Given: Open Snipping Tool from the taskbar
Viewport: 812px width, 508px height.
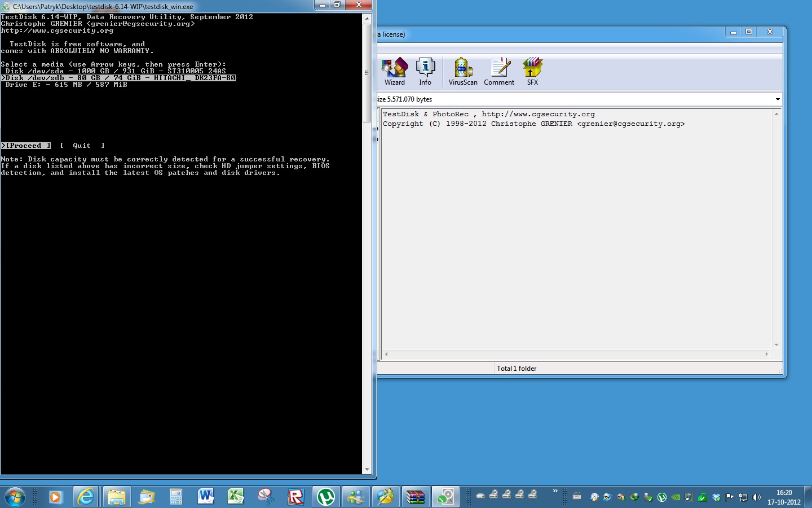Looking at the screenshot, I should point(266,497).
